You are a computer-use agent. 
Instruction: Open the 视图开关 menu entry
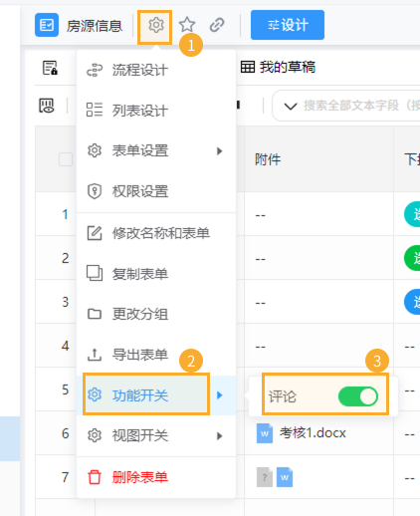click(156, 435)
